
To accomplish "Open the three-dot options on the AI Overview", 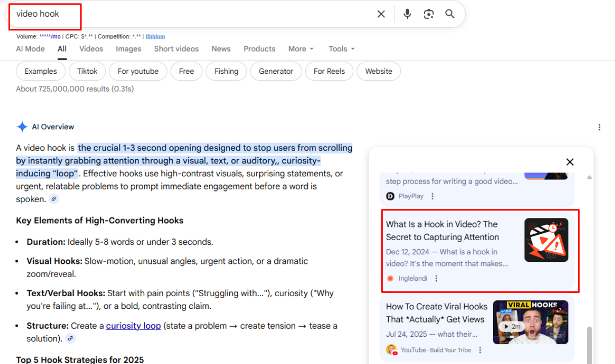I will tap(599, 127).
